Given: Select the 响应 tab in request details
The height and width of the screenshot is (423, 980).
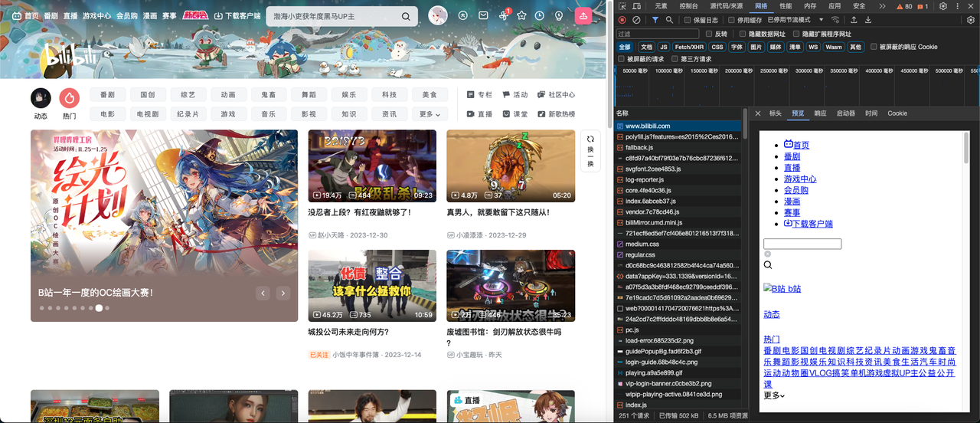Looking at the screenshot, I should pyautogui.click(x=820, y=113).
